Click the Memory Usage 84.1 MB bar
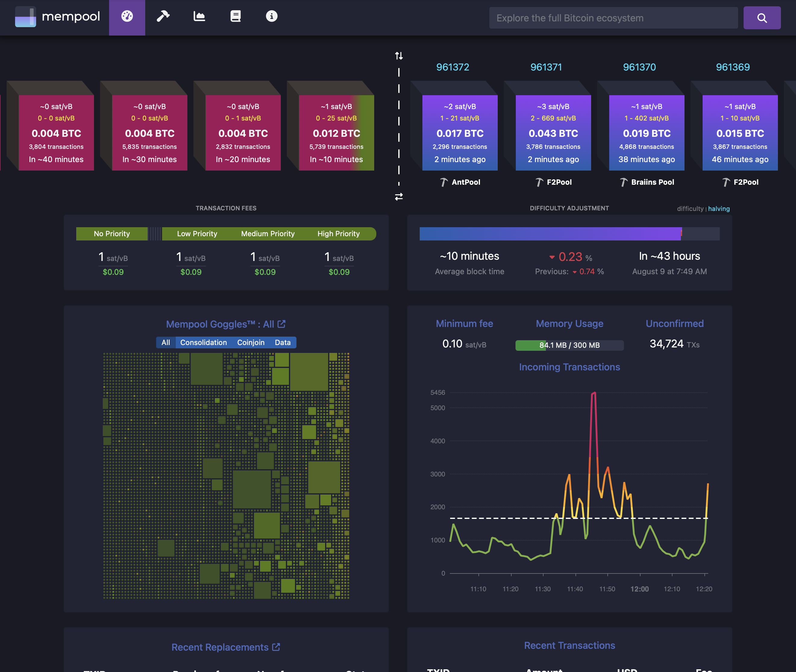The height and width of the screenshot is (672, 796). click(x=569, y=345)
